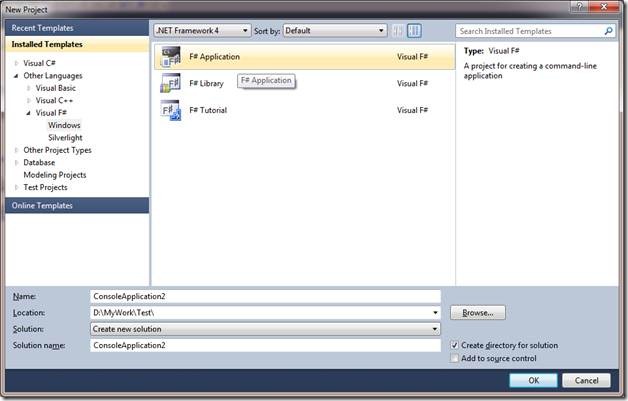Click the project Name text field
The height and width of the screenshot is (401, 628).
[265, 297]
